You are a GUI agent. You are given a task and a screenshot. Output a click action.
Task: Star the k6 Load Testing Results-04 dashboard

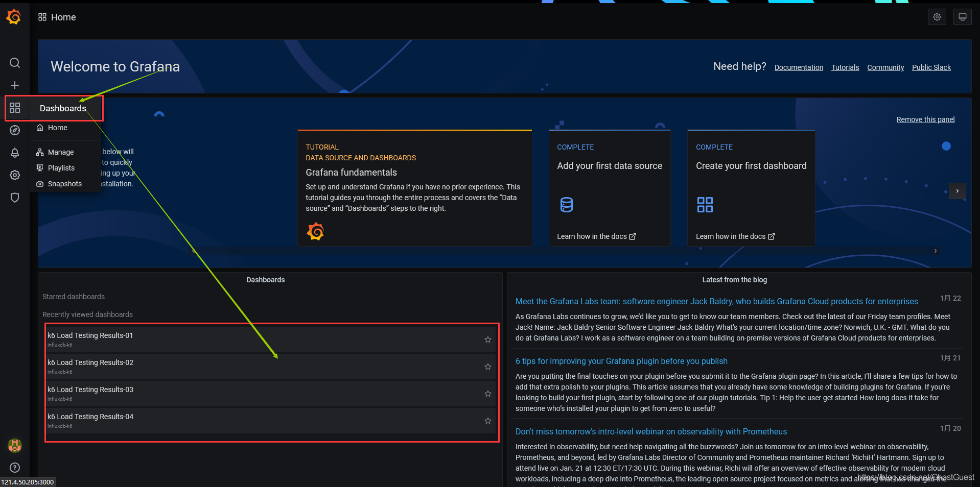pos(488,421)
